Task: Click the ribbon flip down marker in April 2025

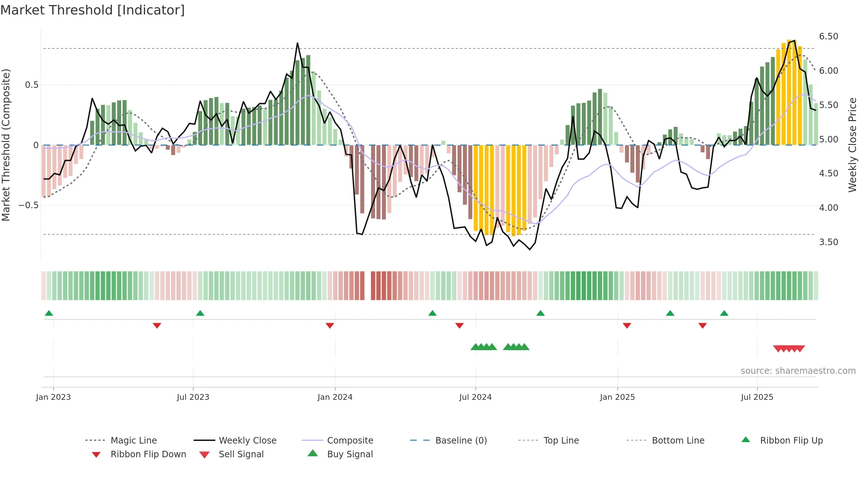Action: [x=703, y=326]
